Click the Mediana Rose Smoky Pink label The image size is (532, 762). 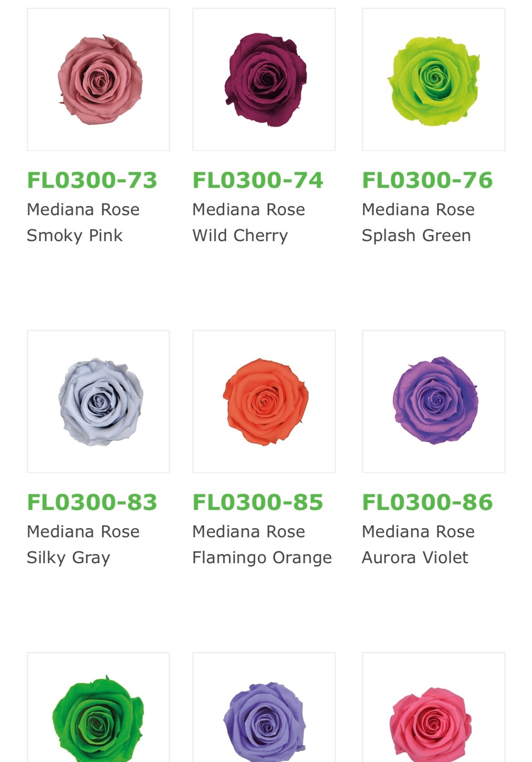point(83,223)
